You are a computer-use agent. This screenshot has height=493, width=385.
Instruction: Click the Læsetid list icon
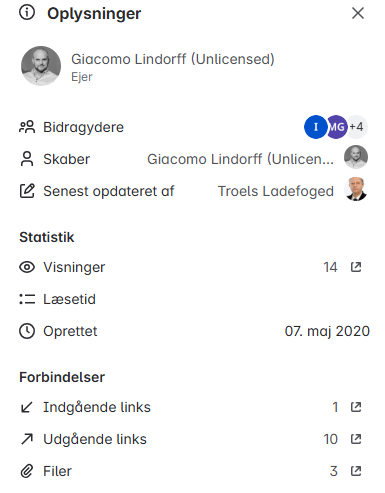[27, 299]
